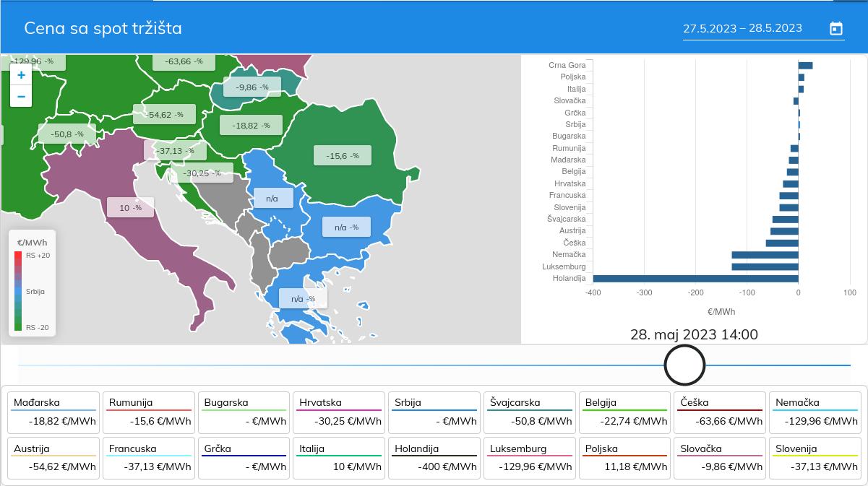Click the Holandija bar in the chart
This screenshot has width=868, height=486.
(695, 278)
